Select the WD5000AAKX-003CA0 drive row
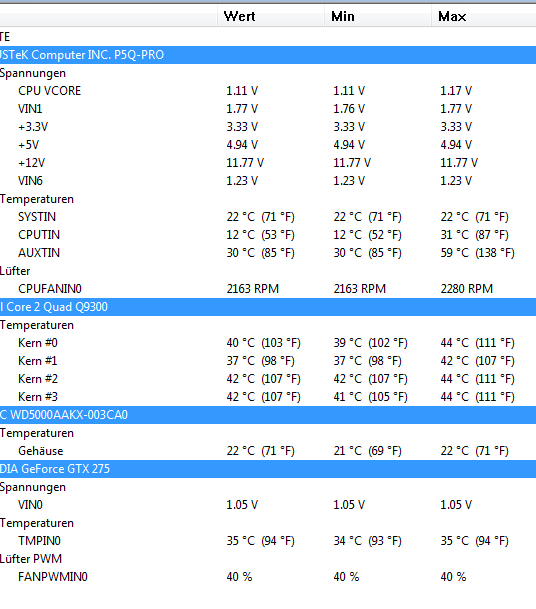The height and width of the screenshot is (609, 536). [x=268, y=415]
